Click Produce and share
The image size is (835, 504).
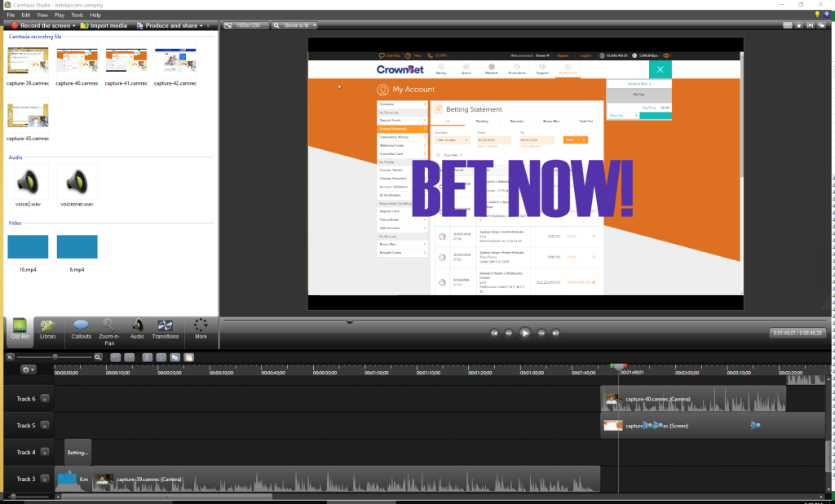(166, 25)
